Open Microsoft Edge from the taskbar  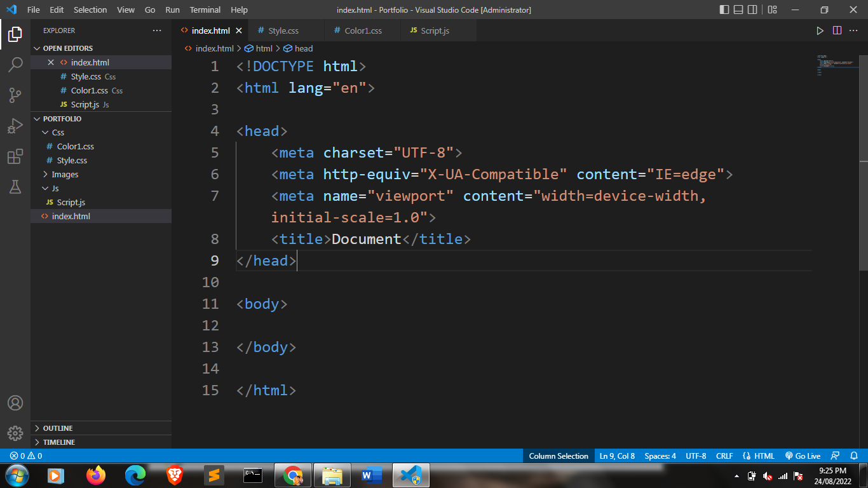click(135, 475)
